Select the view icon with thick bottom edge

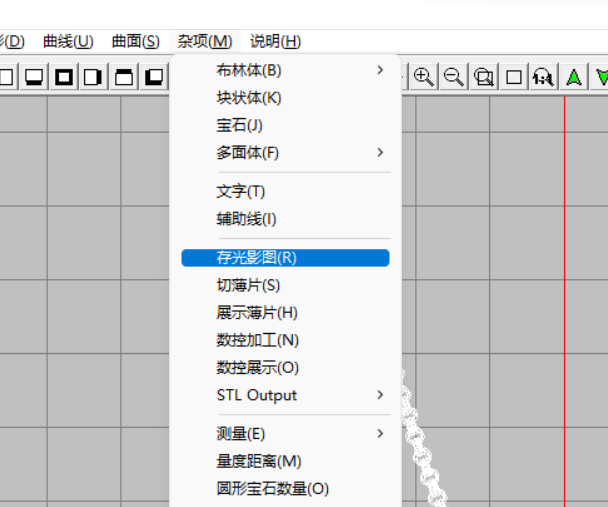tap(34, 77)
